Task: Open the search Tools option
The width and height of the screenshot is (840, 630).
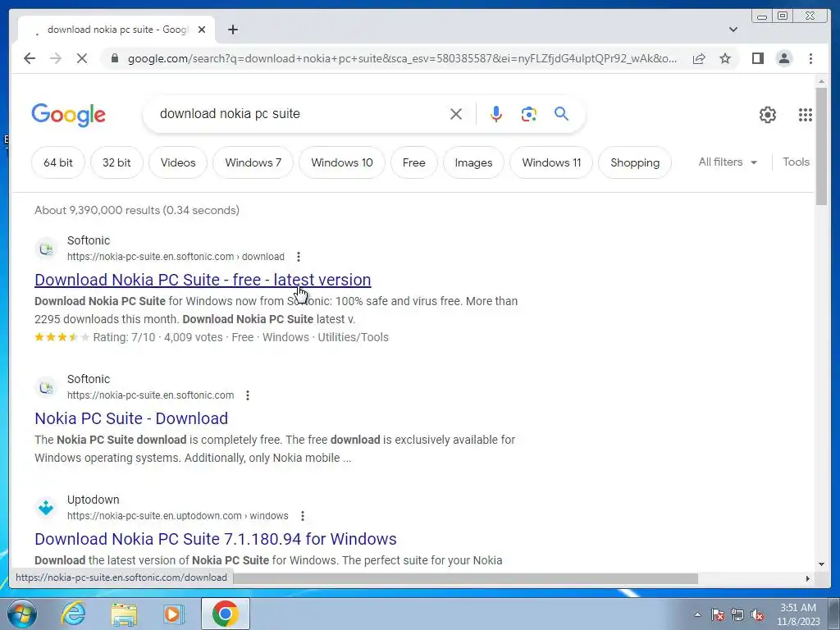Action: (x=796, y=162)
